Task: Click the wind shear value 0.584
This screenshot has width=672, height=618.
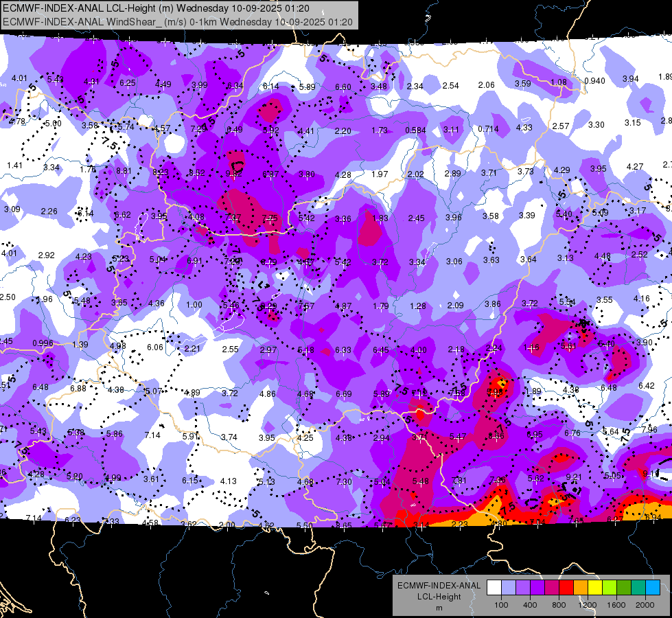Action: (x=416, y=130)
